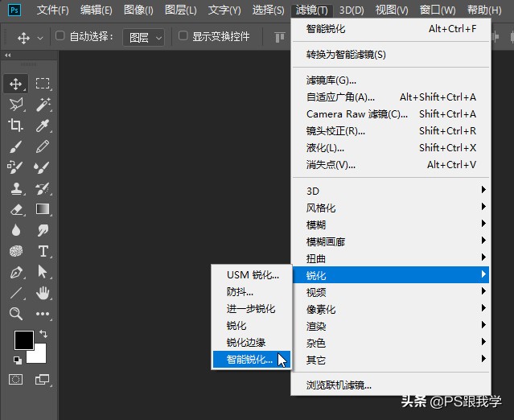Open the black foreground color swatch

point(24,340)
